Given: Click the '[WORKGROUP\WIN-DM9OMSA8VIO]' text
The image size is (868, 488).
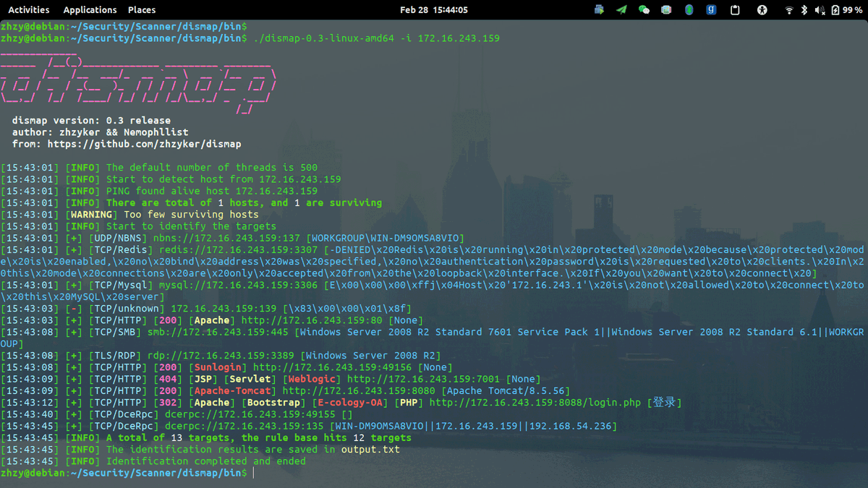Looking at the screenshot, I should (x=386, y=238).
